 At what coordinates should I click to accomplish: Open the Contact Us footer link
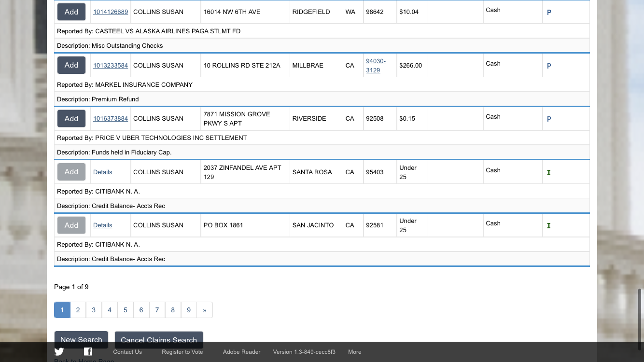[x=127, y=352]
